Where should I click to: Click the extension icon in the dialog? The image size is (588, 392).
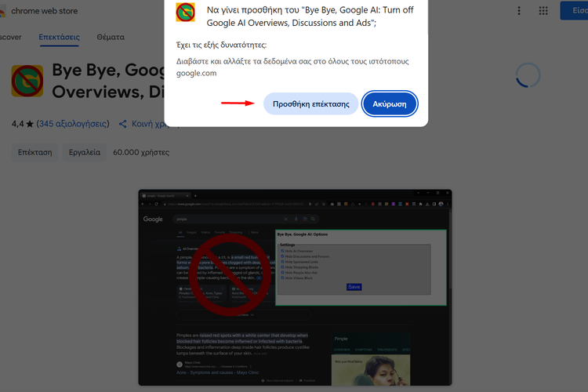point(185,13)
